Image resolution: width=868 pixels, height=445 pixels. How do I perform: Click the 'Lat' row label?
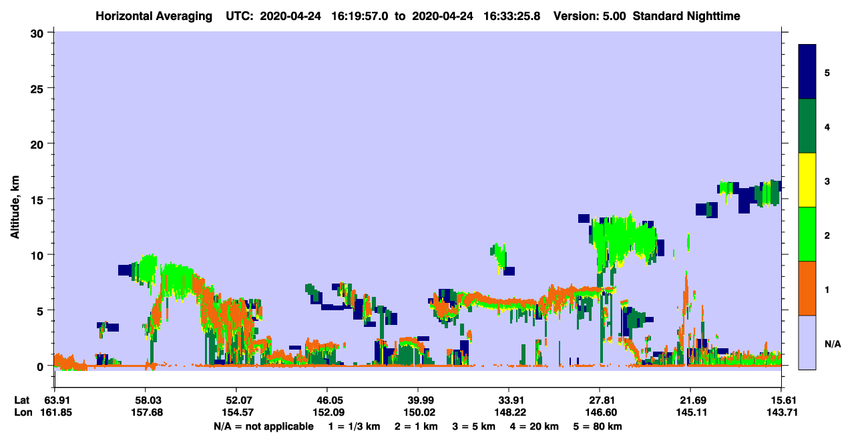point(22,400)
